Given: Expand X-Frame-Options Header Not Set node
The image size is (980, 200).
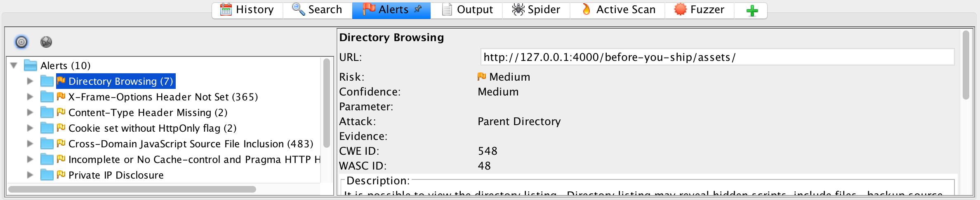Looking at the screenshot, I should pyautogui.click(x=30, y=97).
